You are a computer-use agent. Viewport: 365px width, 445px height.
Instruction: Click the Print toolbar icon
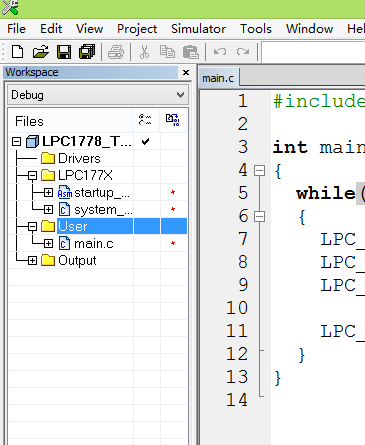(116, 52)
